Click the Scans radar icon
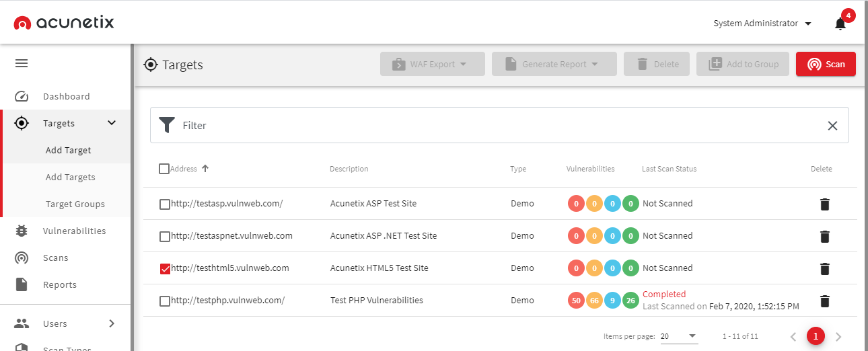This screenshot has width=868, height=351. (x=22, y=258)
